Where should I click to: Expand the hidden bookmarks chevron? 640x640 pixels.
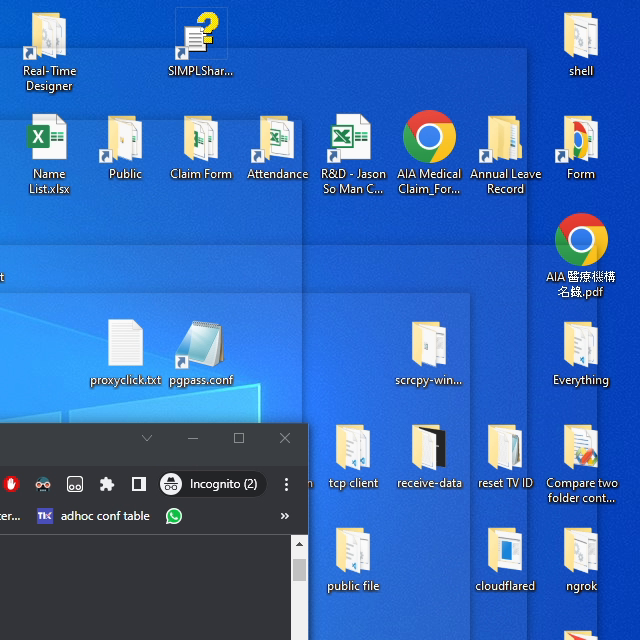(285, 516)
